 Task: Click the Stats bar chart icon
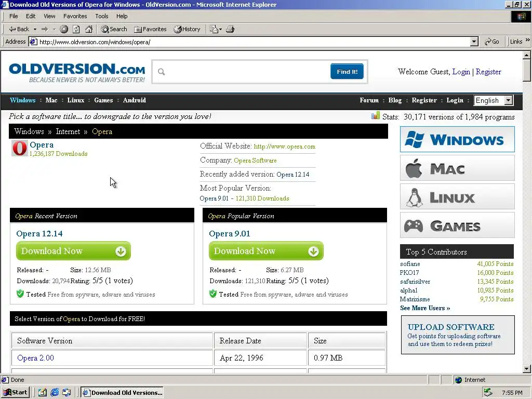click(x=376, y=116)
